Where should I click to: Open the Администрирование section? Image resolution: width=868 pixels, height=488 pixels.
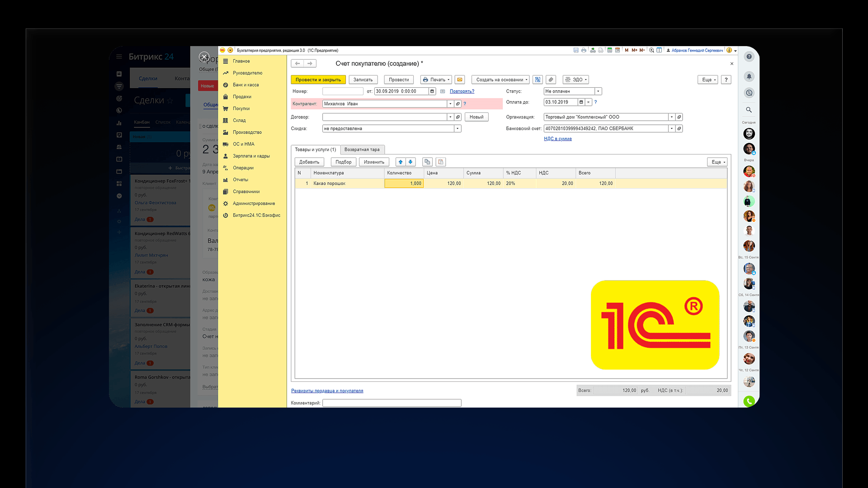tap(254, 203)
